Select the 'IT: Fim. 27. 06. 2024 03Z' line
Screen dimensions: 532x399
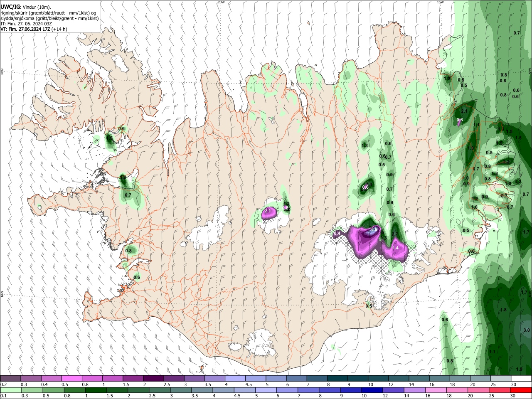(26, 24)
